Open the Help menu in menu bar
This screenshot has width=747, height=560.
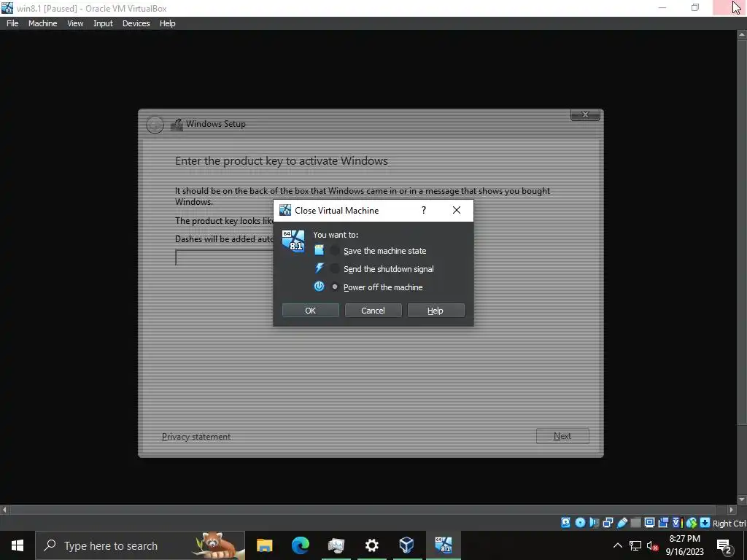167,23
